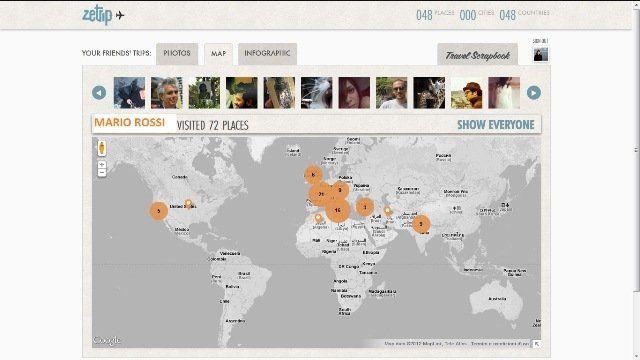Select Street View pegman on map
This screenshot has height=360, width=640.
click(102, 148)
